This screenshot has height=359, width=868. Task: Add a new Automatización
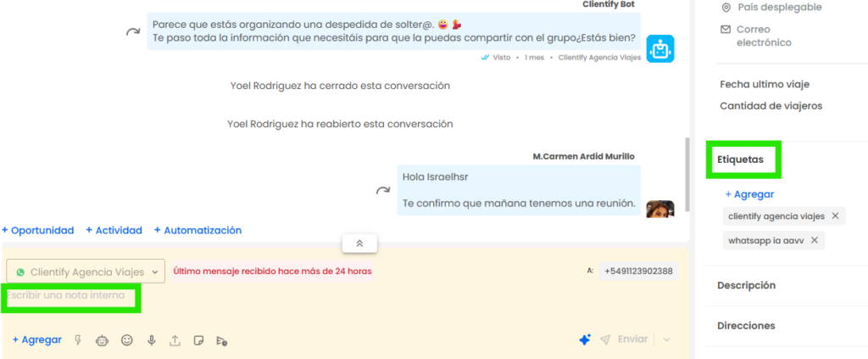coord(198,230)
